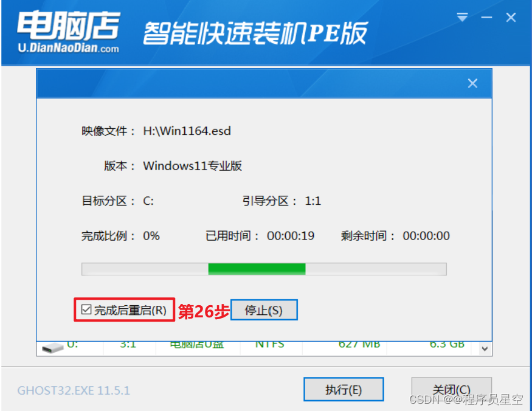Click the image file path H:\Win1164.esd
The width and height of the screenshot is (532, 411).
[x=187, y=131]
